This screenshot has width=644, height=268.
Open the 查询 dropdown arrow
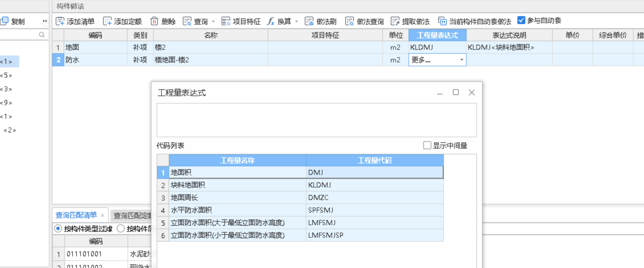pyautogui.click(x=213, y=21)
